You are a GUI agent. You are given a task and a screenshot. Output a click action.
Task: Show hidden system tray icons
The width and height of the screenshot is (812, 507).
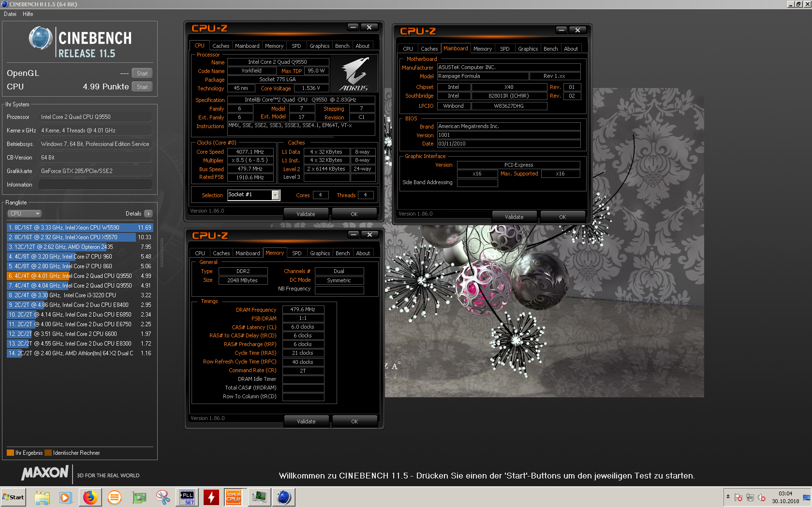pos(728,497)
